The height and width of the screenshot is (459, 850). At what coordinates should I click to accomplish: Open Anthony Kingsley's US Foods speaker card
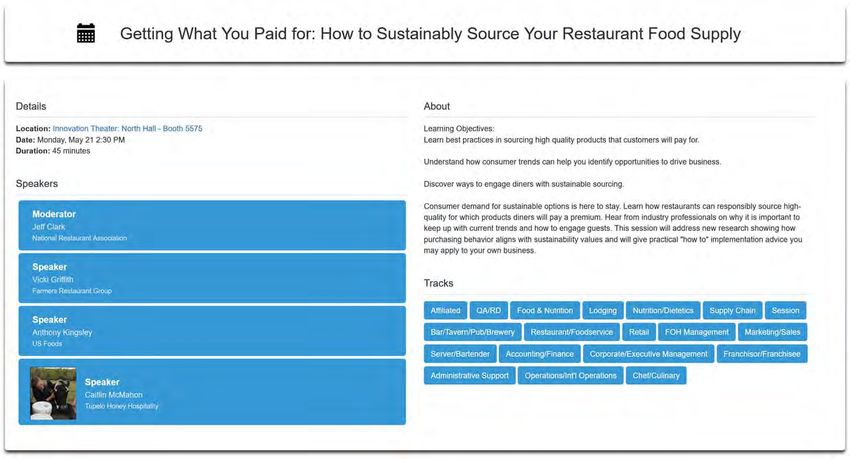pyautogui.click(x=212, y=331)
